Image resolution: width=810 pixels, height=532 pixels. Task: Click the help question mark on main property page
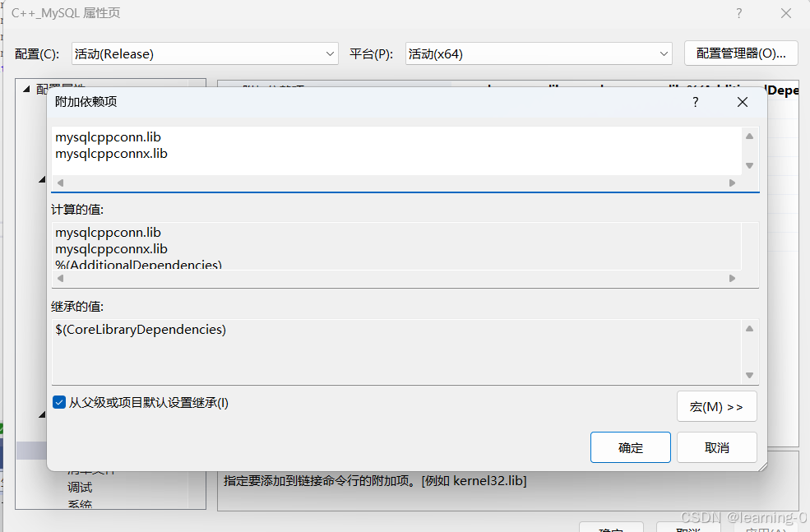click(738, 13)
